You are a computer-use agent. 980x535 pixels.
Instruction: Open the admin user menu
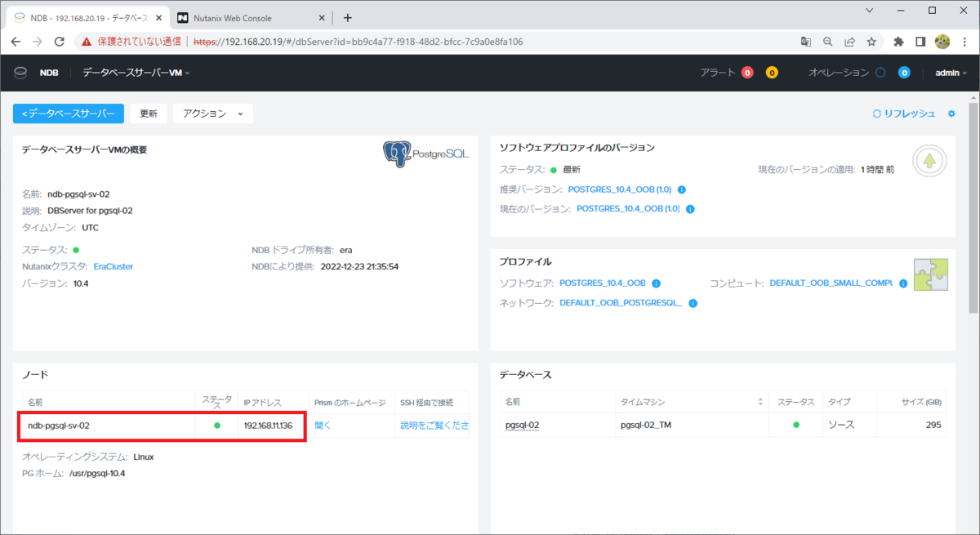pyautogui.click(x=951, y=73)
